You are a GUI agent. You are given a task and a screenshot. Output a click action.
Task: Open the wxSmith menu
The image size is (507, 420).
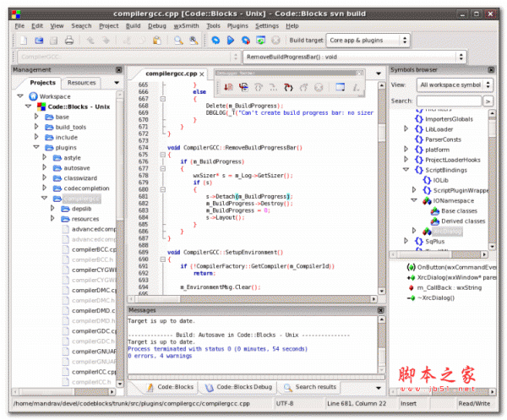186,26
